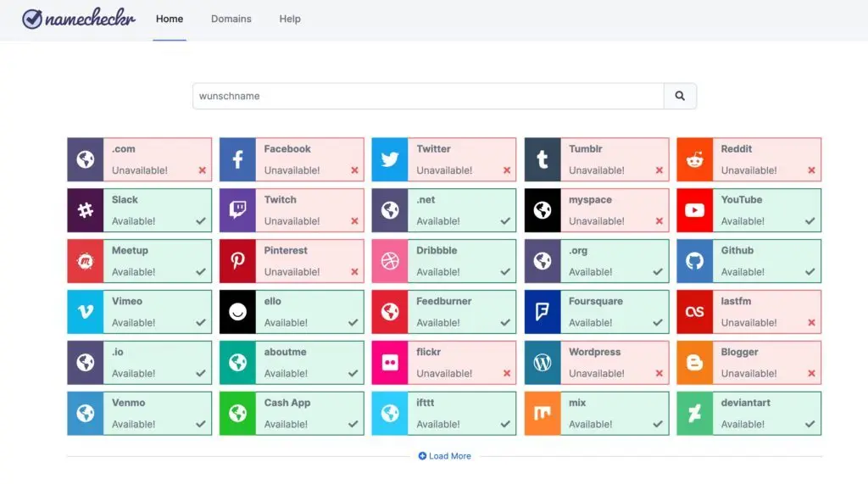Click the ello smiley icon

tap(237, 312)
